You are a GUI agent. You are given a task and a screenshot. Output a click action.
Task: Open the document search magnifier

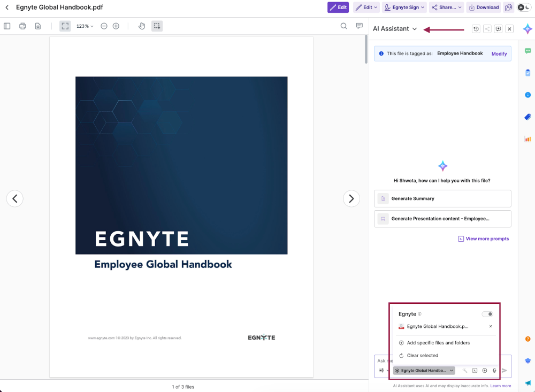click(x=344, y=26)
